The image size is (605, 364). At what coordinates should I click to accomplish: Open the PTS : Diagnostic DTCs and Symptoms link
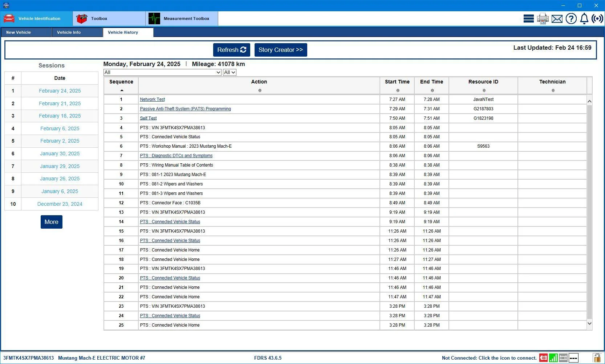click(x=176, y=156)
